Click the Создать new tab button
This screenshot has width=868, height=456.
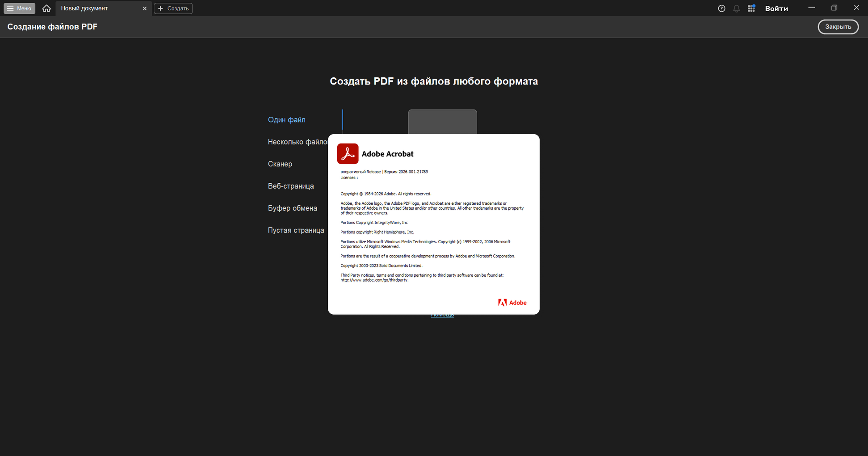click(173, 8)
